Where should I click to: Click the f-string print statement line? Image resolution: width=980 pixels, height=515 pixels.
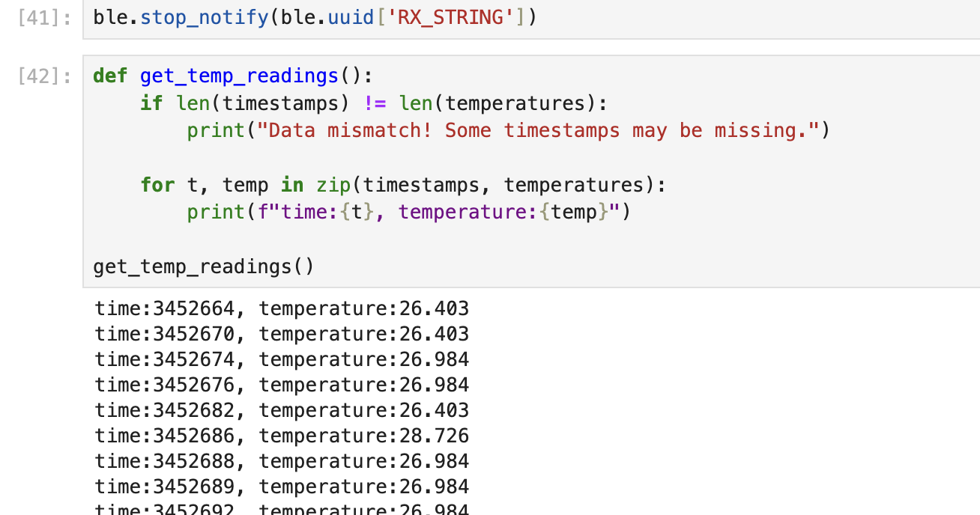409,213
